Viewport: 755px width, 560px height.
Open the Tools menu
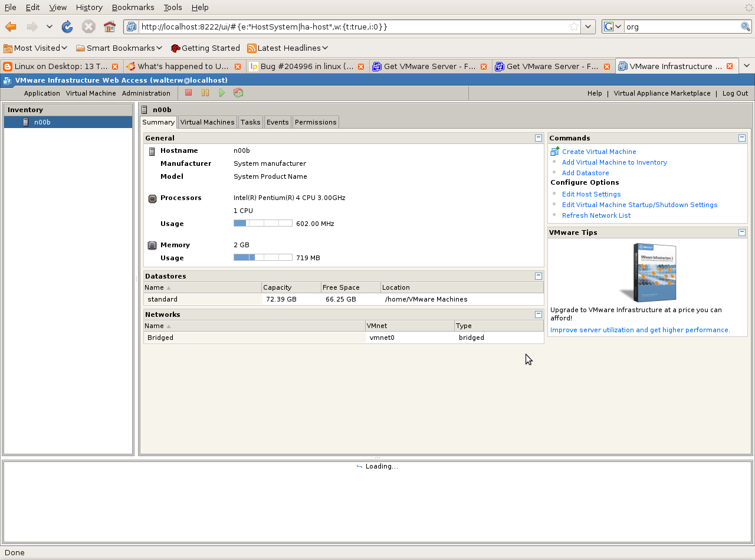173,7
